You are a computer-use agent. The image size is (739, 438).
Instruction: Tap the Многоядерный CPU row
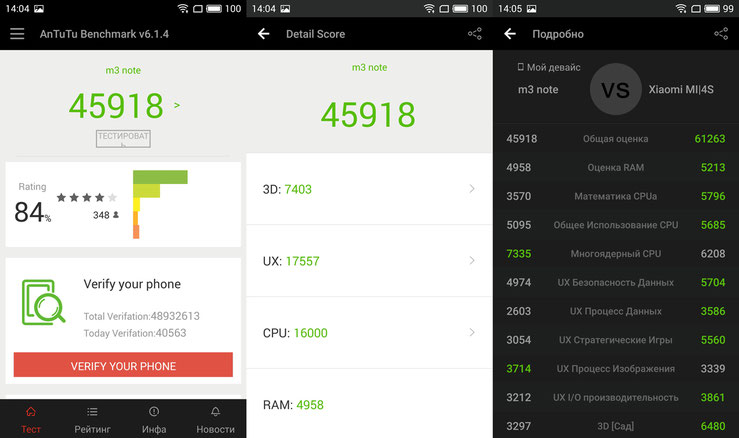(x=616, y=254)
